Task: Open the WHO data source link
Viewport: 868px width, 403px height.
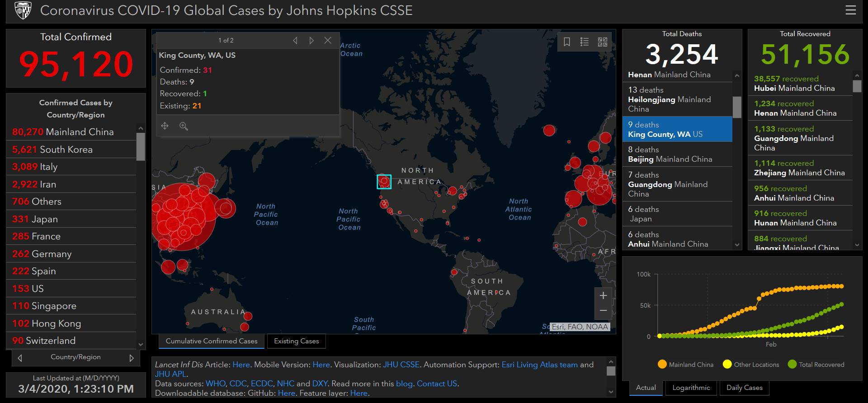Action: tap(216, 384)
